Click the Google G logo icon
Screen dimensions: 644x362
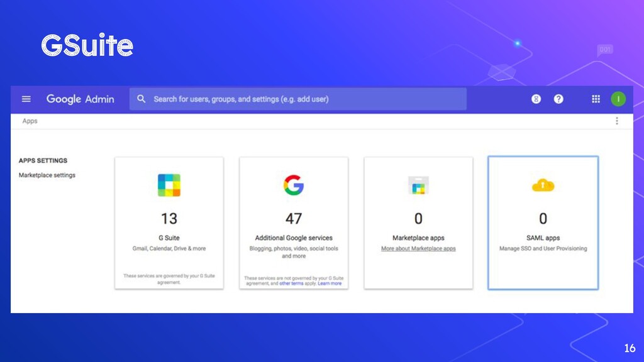(294, 185)
